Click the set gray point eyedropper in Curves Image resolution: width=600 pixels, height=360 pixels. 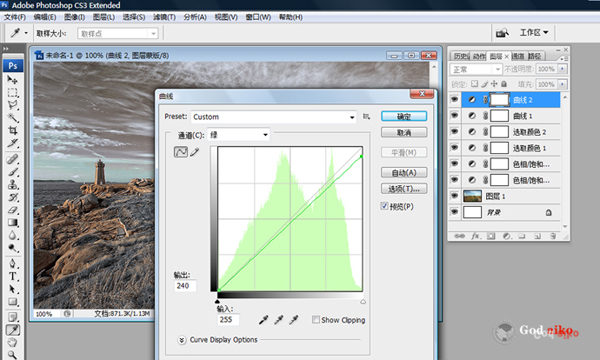pyautogui.click(x=278, y=319)
